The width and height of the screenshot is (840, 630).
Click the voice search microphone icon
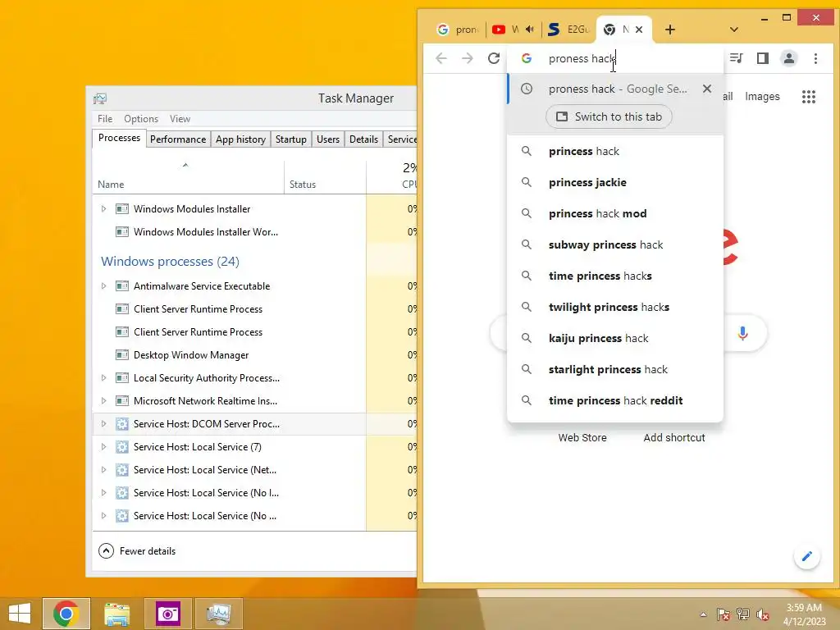[742, 333]
